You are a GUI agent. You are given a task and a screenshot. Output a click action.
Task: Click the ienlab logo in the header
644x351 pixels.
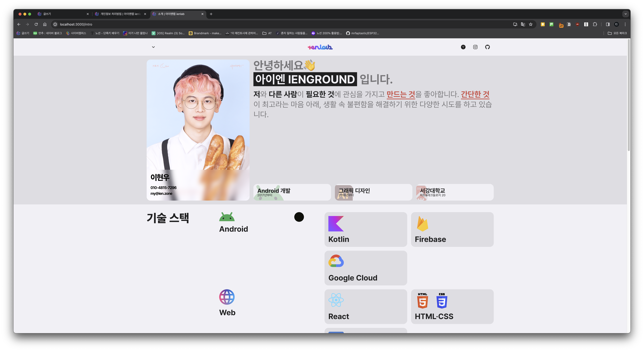point(320,47)
